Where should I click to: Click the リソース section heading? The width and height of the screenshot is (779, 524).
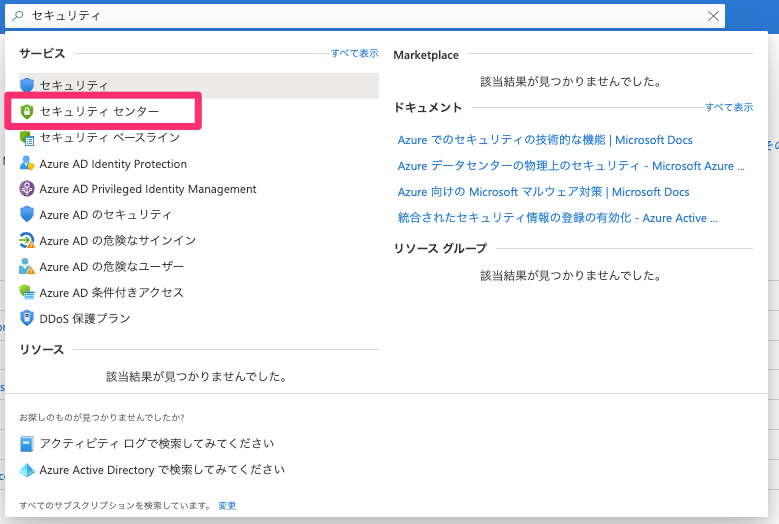point(42,350)
